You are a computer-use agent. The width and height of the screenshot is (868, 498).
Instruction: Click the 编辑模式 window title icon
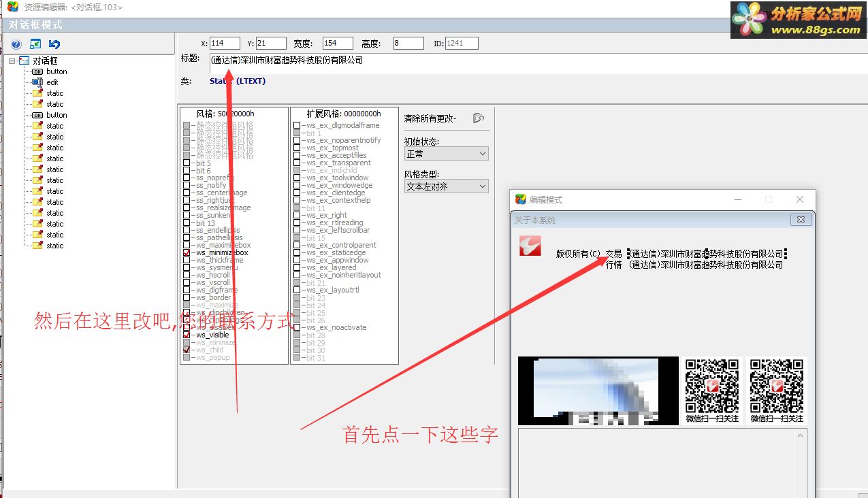521,199
